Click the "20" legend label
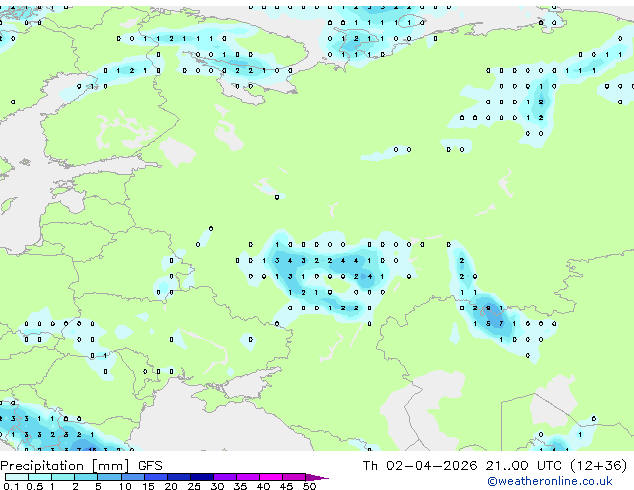 tap(171, 486)
